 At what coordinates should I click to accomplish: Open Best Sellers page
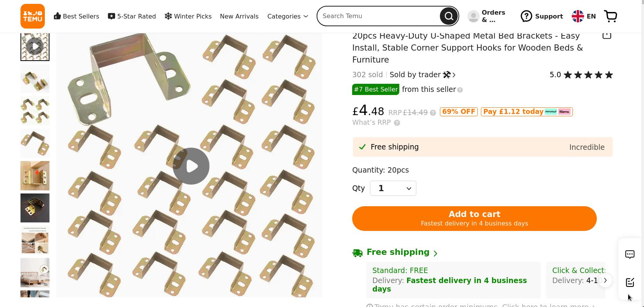pyautogui.click(x=77, y=16)
